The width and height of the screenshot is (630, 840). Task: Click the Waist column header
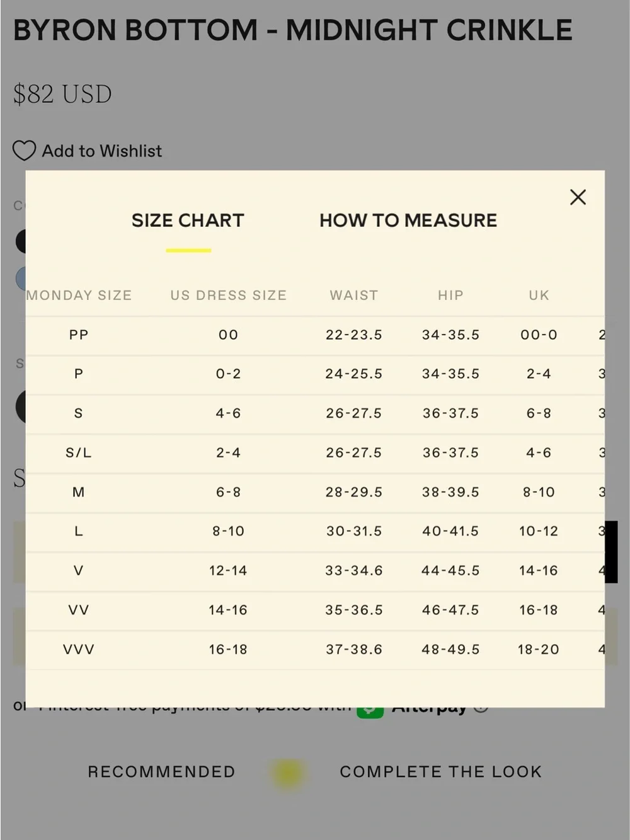click(x=354, y=296)
